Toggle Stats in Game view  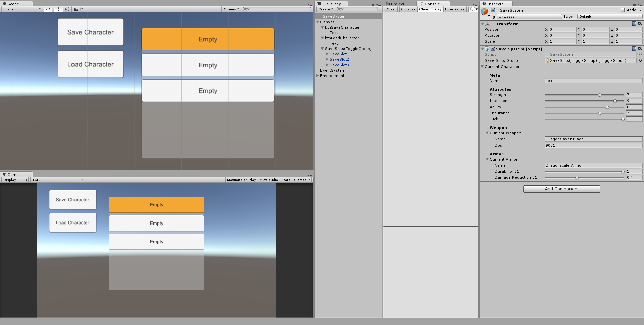286,180
